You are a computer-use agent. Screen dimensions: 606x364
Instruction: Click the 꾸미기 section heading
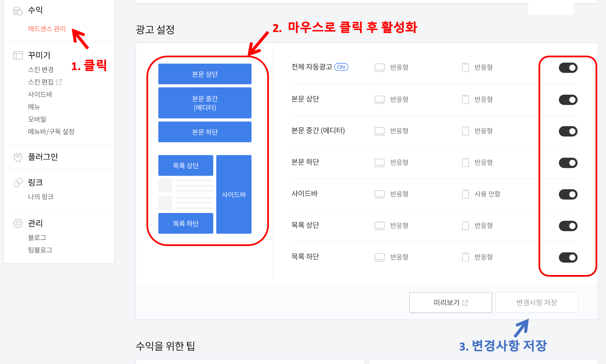pos(39,55)
